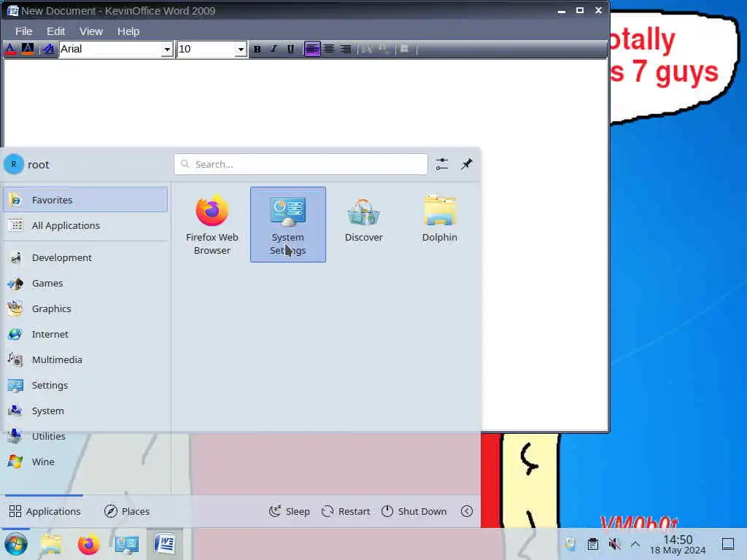Image resolution: width=747 pixels, height=560 pixels.
Task: Click the text highlight color icon
Action: click(x=28, y=49)
